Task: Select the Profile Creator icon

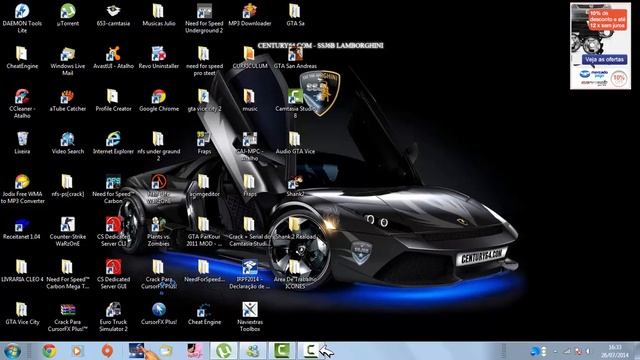Action: point(113,100)
